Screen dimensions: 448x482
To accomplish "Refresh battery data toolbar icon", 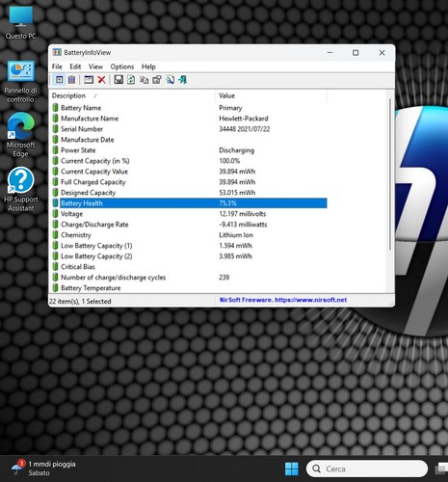I will 131,80.
